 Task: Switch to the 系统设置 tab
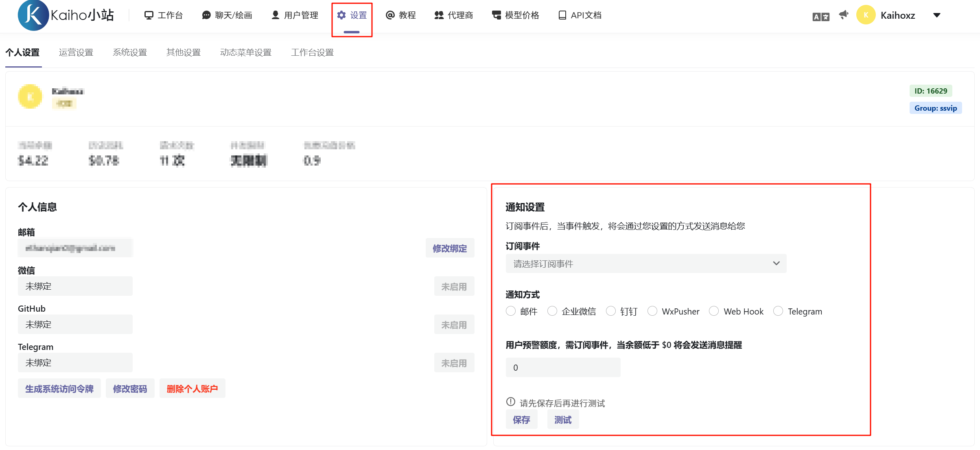click(130, 52)
